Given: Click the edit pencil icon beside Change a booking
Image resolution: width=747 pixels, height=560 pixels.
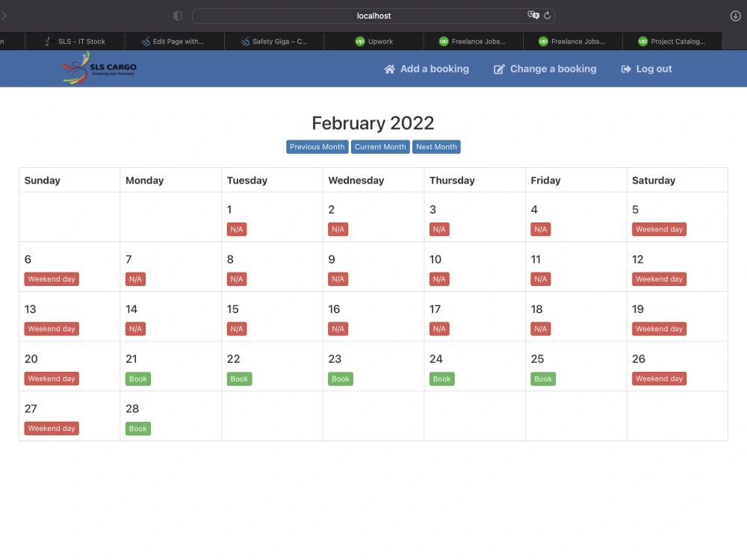Looking at the screenshot, I should click(499, 69).
